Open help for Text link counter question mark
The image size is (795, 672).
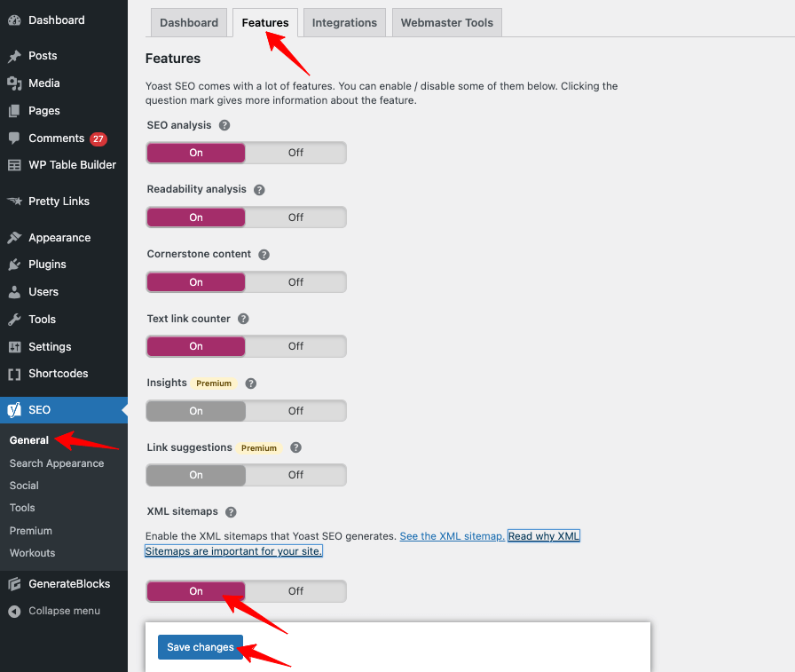243,319
